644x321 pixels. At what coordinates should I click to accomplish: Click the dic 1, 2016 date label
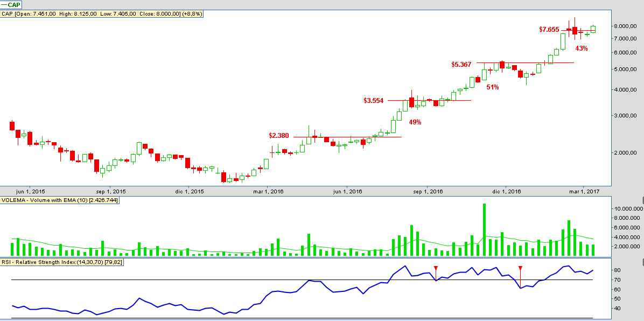(x=506, y=192)
